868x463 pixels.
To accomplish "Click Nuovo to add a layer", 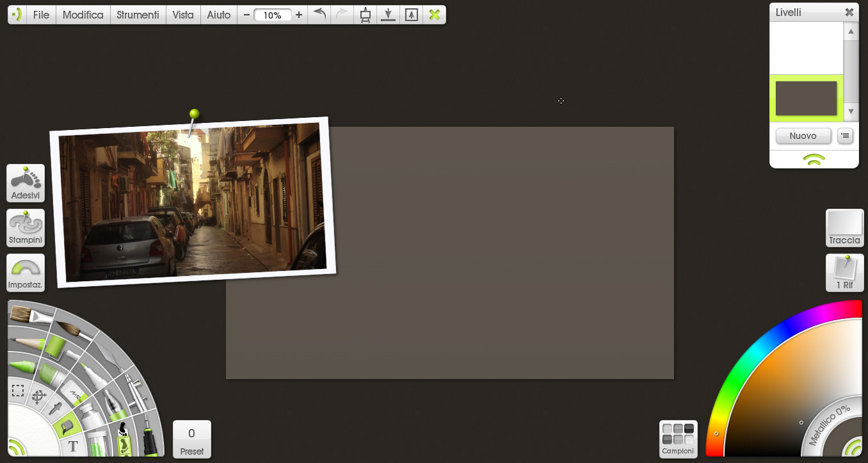I will point(803,136).
